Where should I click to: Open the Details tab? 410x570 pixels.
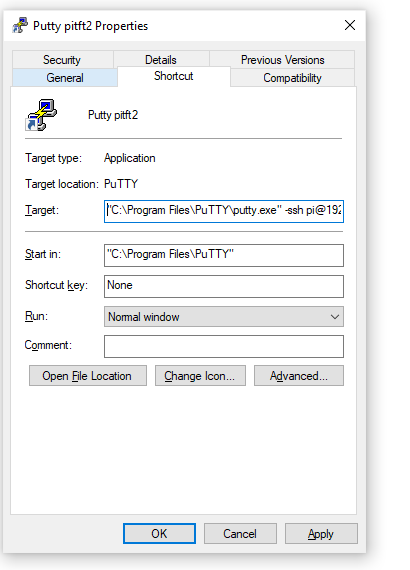point(161,60)
